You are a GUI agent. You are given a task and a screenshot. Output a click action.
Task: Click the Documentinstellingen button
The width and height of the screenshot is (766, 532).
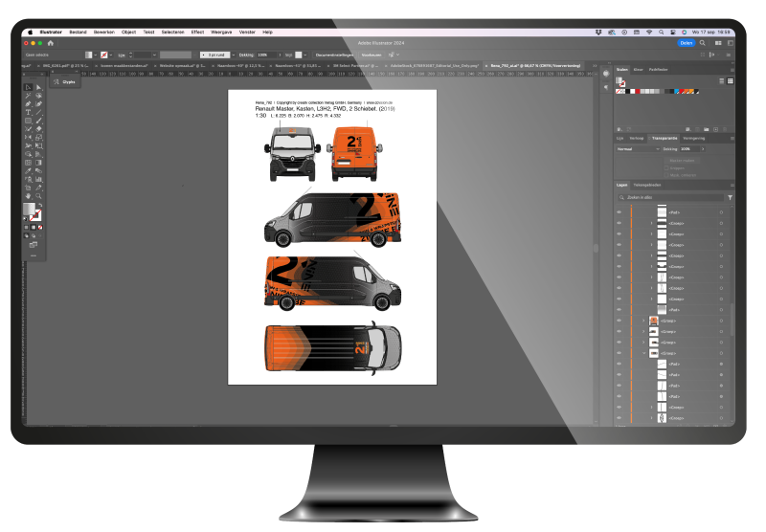pyautogui.click(x=333, y=55)
